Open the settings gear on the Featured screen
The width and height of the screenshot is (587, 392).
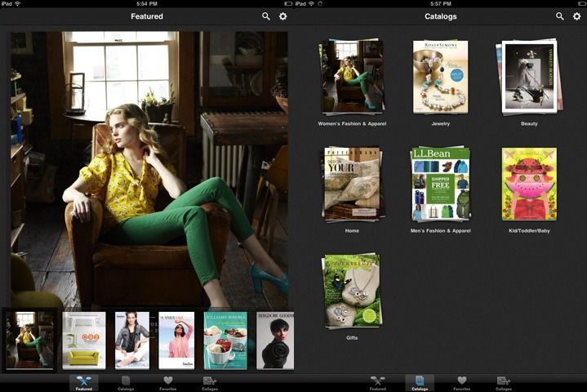tap(283, 16)
